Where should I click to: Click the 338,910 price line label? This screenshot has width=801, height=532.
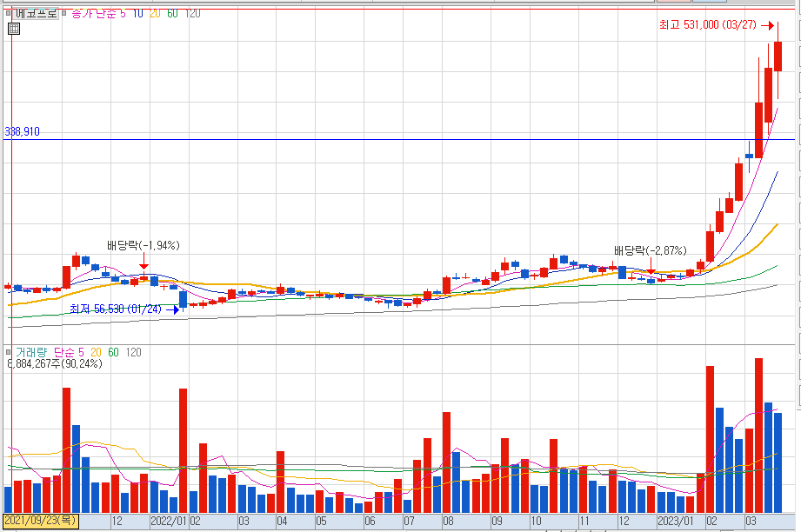click(x=22, y=132)
